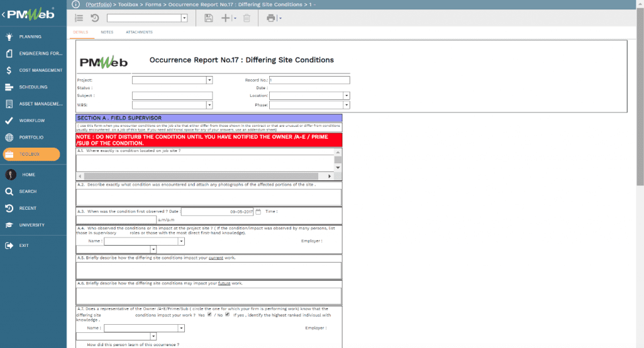Screen dimensions: 644x348
Task: Click A.1 vertical scrollbar up arrow
Action: (x=338, y=152)
